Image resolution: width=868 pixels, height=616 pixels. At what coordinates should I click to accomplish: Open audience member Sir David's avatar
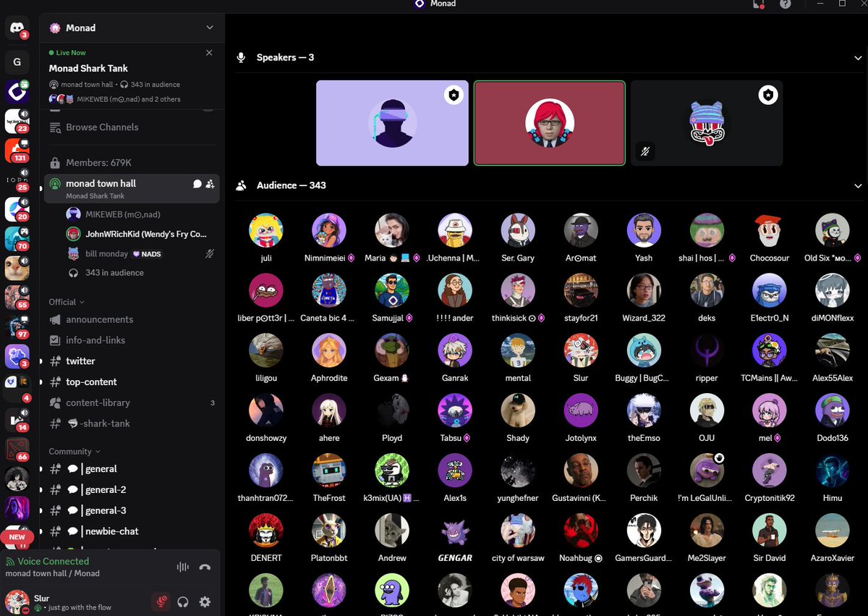click(769, 531)
